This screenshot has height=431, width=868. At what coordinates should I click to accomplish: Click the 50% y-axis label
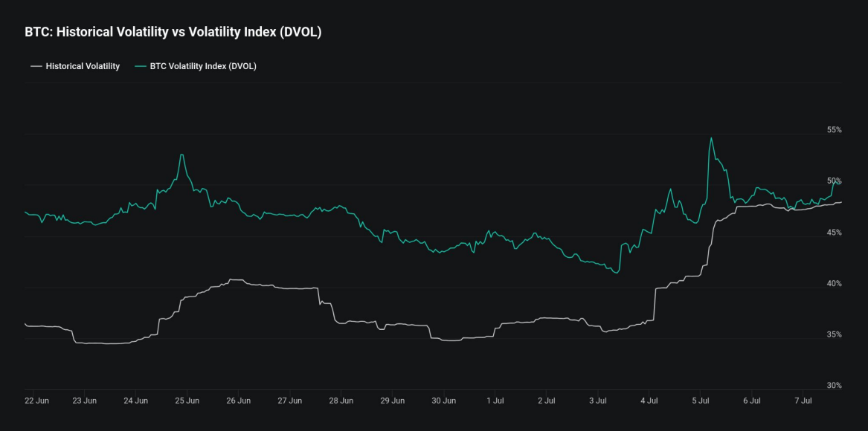tap(834, 181)
